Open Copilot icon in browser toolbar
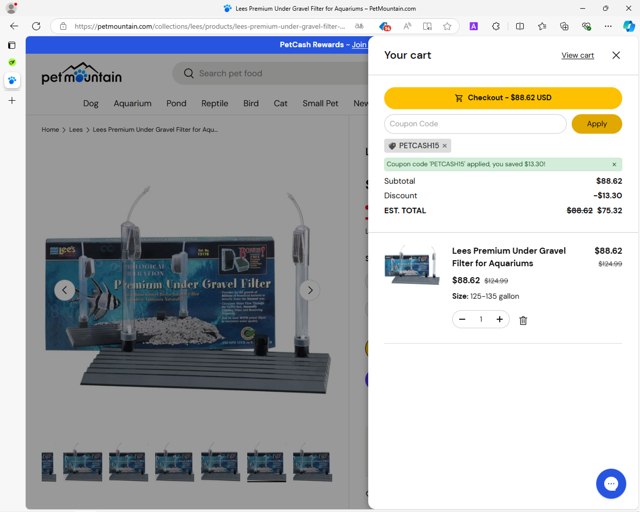Screen dimensions: 640x512 (629, 26)
